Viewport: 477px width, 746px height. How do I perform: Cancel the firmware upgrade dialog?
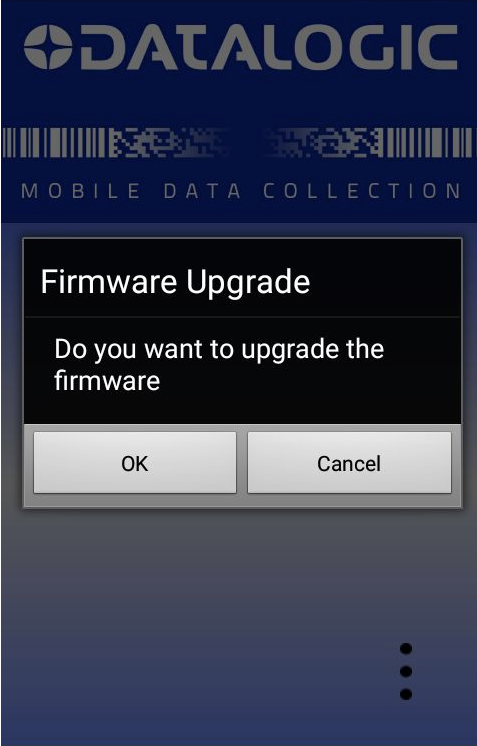349,462
